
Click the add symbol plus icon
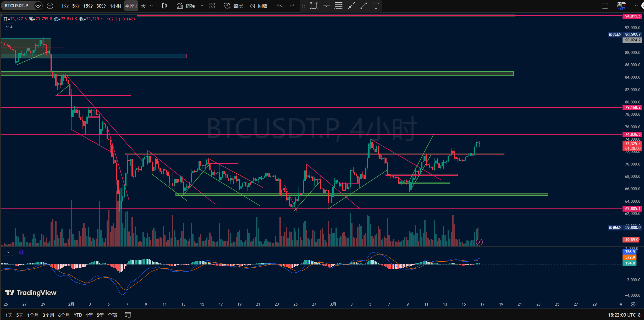pos(50,6)
